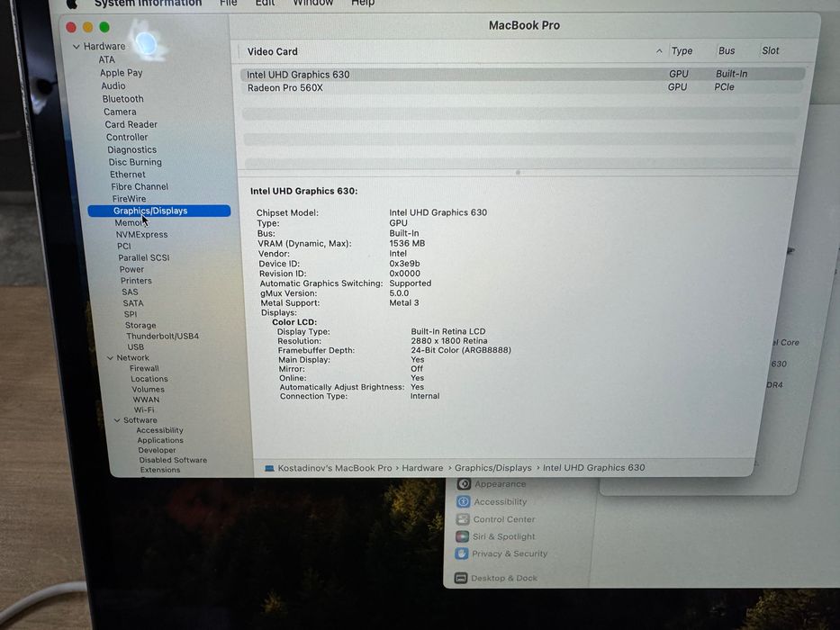Select Applications under Software

pos(160,440)
